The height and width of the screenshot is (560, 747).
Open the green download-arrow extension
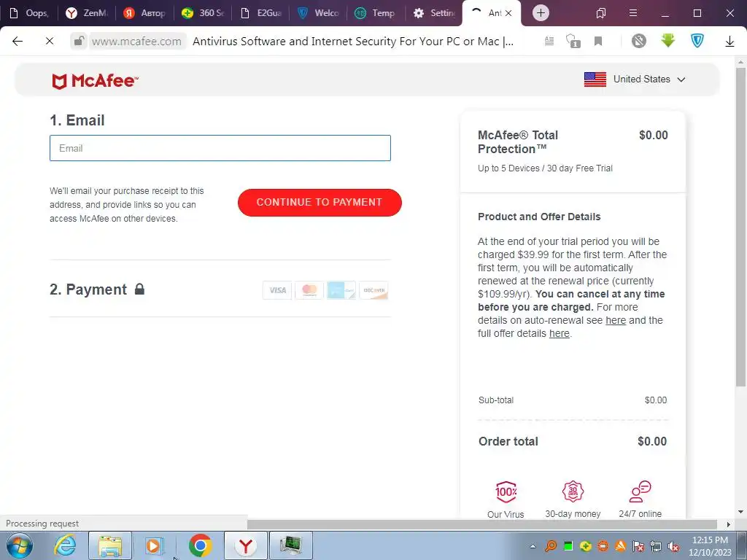tap(668, 41)
